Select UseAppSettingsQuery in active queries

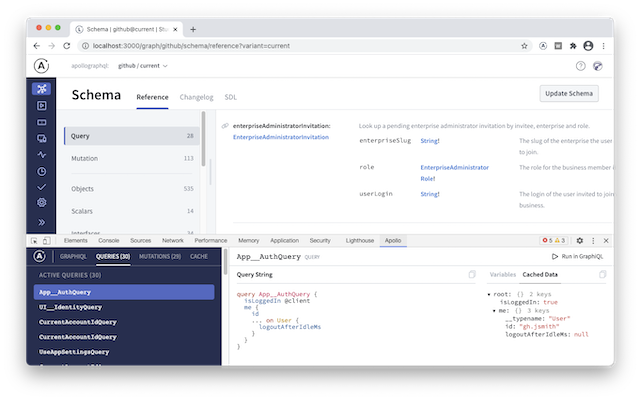pos(124,352)
